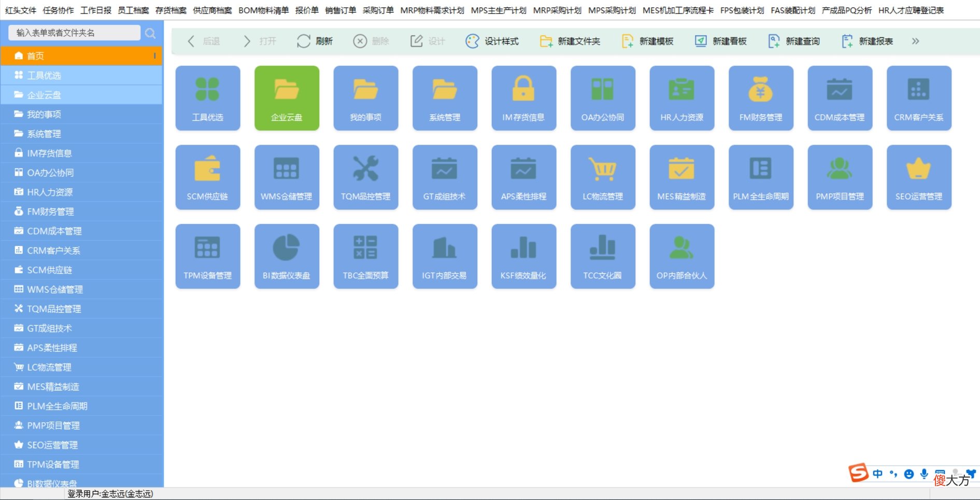Click the Sogou input method S icon
This screenshot has height=500, width=980.
[x=858, y=473]
